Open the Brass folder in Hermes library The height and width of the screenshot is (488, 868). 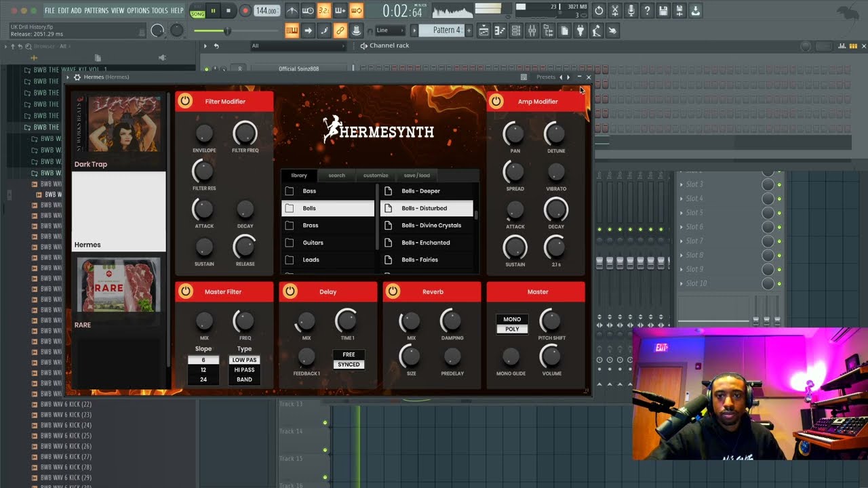[328, 225]
